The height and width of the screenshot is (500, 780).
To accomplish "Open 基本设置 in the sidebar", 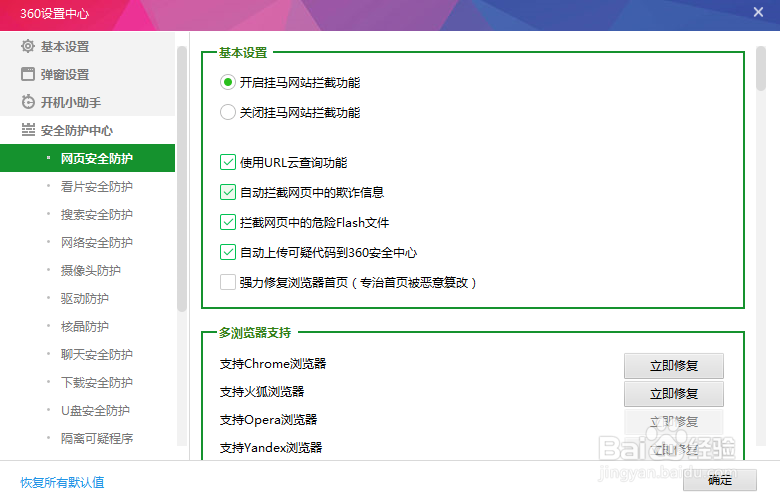I will 88,46.
